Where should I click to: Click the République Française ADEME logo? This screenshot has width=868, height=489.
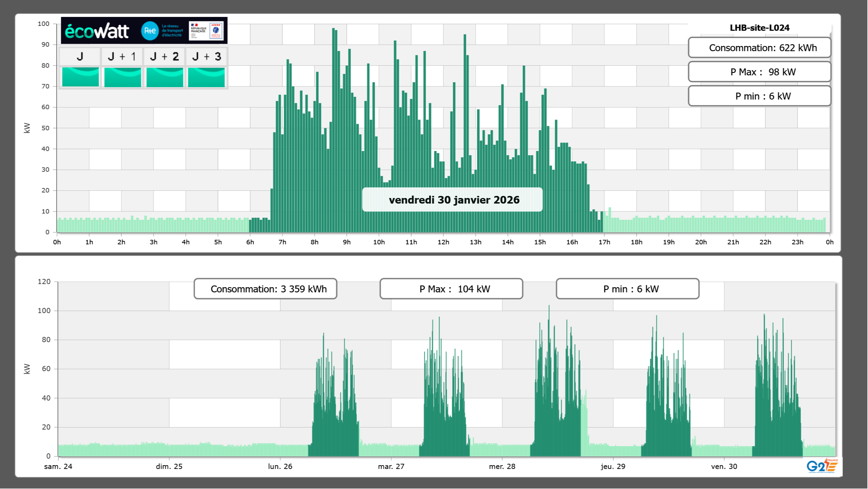(x=206, y=31)
